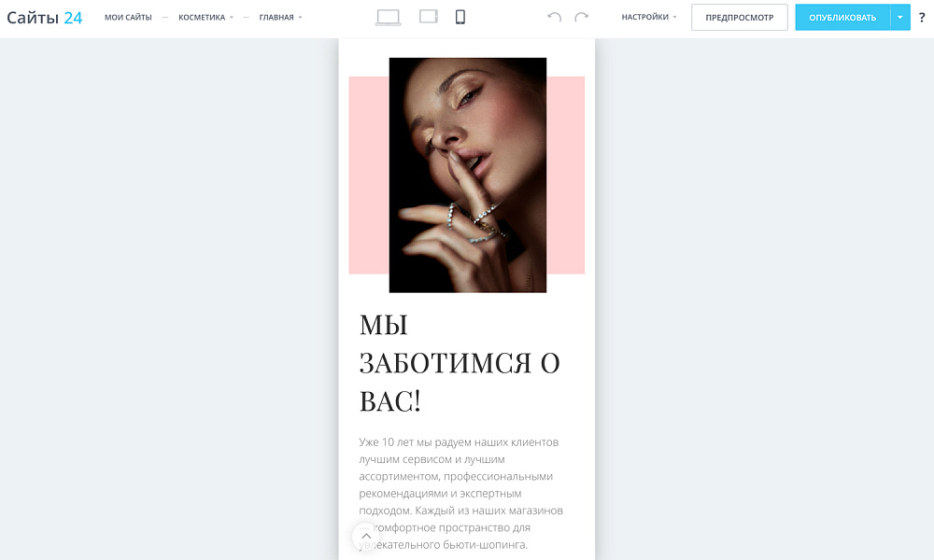934x560 pixels.
Task: Click the Сайты 24 logo
Action: tap(45, 16)
